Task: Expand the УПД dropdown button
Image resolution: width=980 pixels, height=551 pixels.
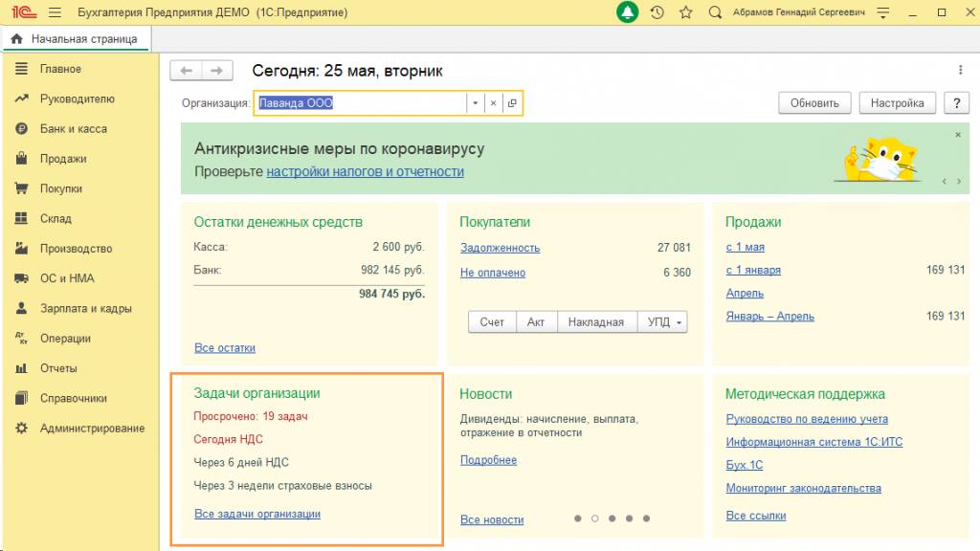Action: 664,322
